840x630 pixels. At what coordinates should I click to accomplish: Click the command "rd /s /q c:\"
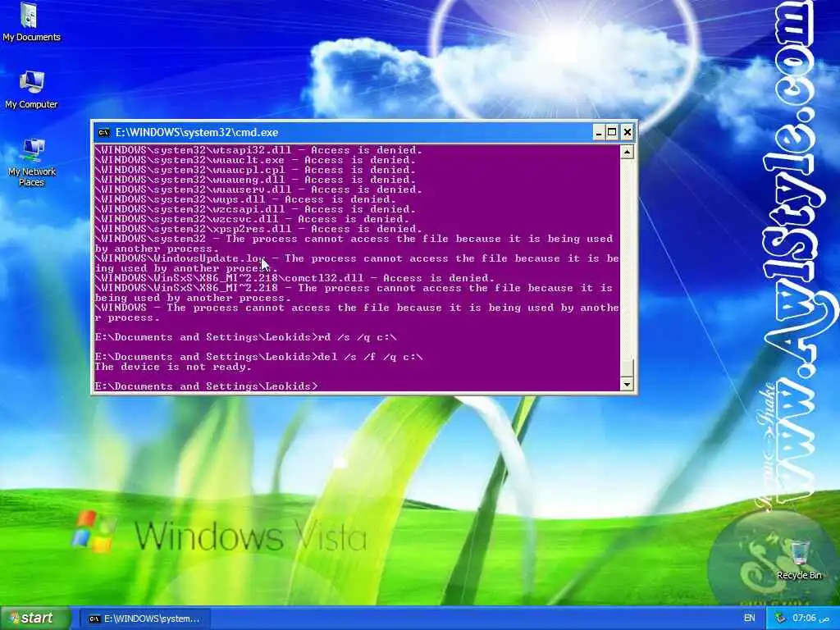click(358, 337)
